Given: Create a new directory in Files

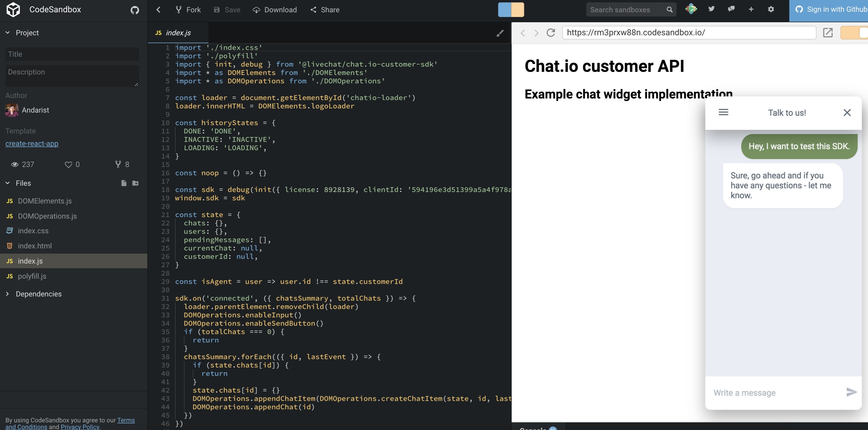Looking at the screenshot, I should (135, 183).
